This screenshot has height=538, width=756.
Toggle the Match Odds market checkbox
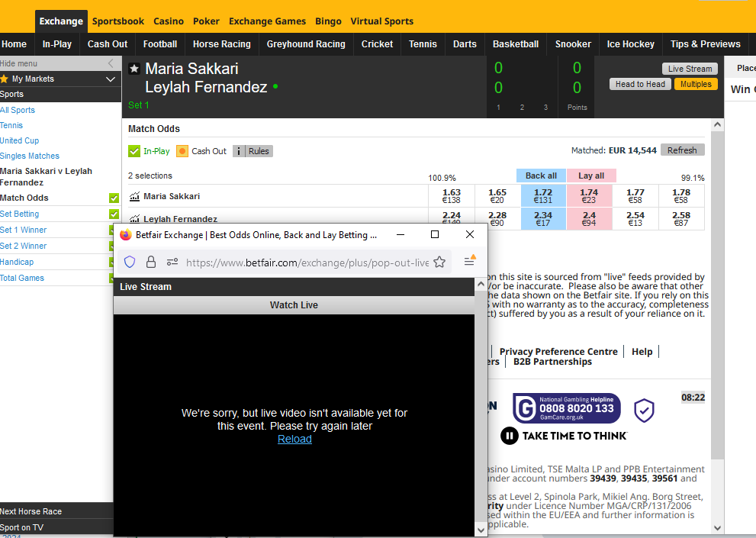[114, 198]
